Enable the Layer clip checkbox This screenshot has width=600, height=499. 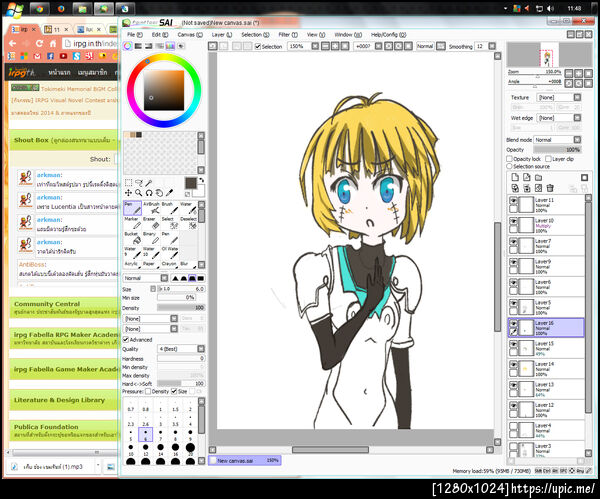(x=548, y=158)
